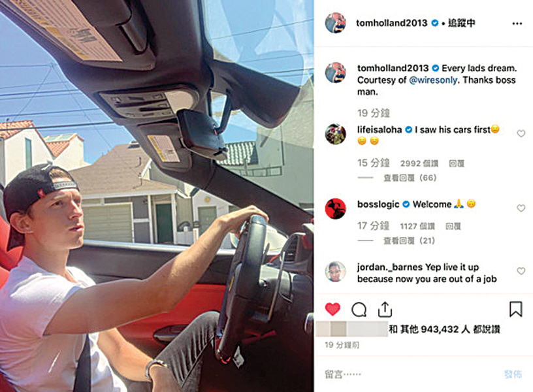The height and width of the screenshot is (392, 533).
Task: Expand the 66 replies under the lifeisaloha comment
Action: point(410,178)
